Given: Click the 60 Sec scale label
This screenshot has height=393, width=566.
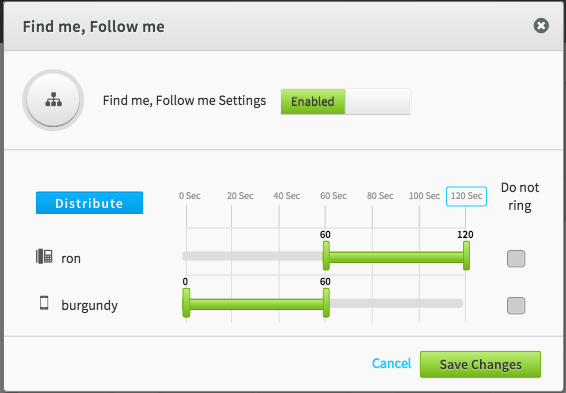Looking at the screenshot, I should (333, 196).
